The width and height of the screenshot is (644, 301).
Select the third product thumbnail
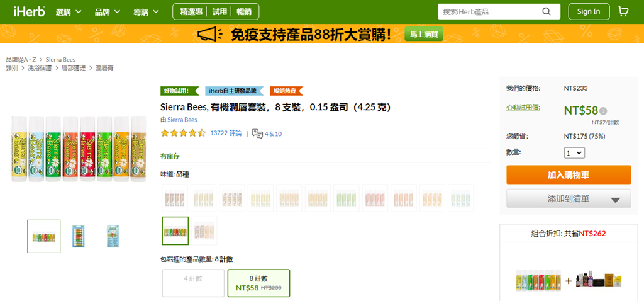(113, 236)
